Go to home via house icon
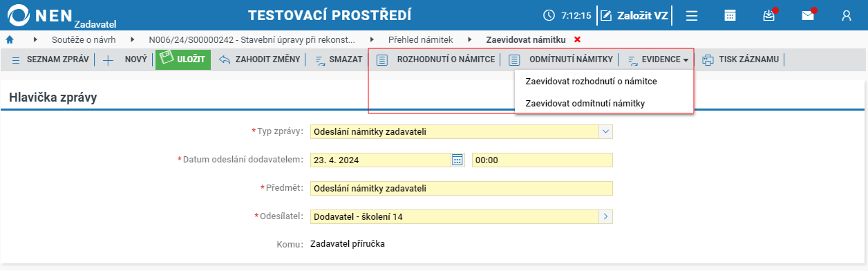 (x=10, y=39)
